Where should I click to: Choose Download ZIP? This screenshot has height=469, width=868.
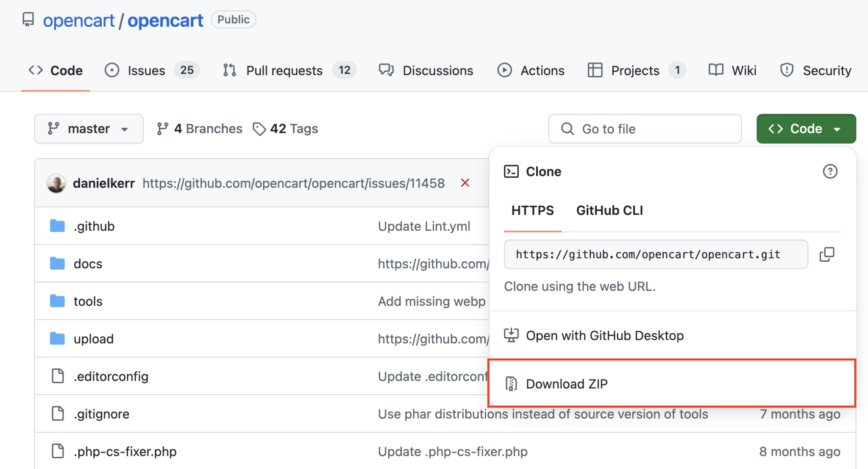[x=567, y=383]
